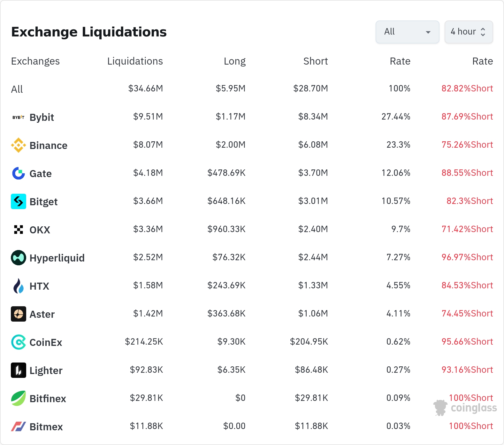
Task: Click the Bitget cyan logo icon
Action: [19, 201]
